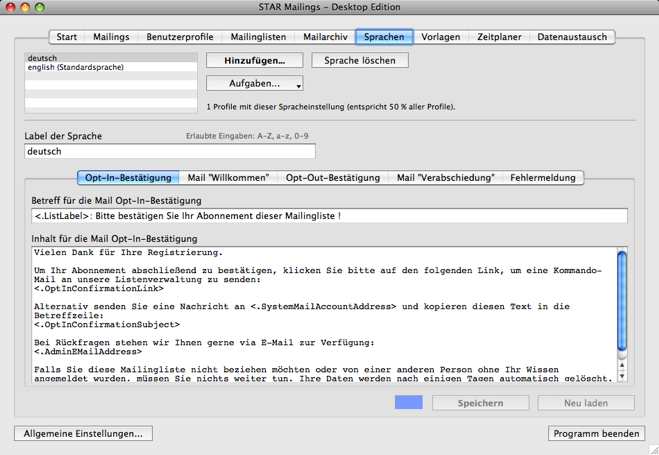Select the Opt-In-Bestätigung sub-tab

128,178
